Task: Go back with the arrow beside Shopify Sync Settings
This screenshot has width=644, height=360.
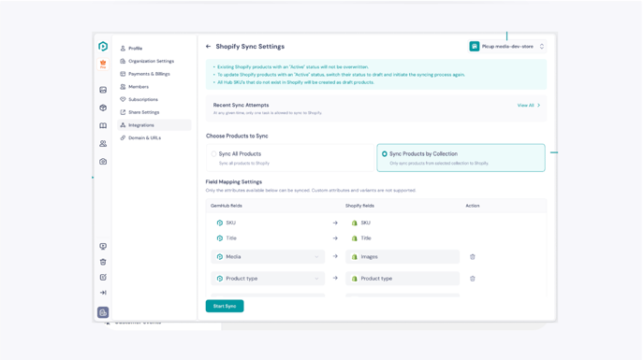Action: pyautogui.click(x=208, y=47)
